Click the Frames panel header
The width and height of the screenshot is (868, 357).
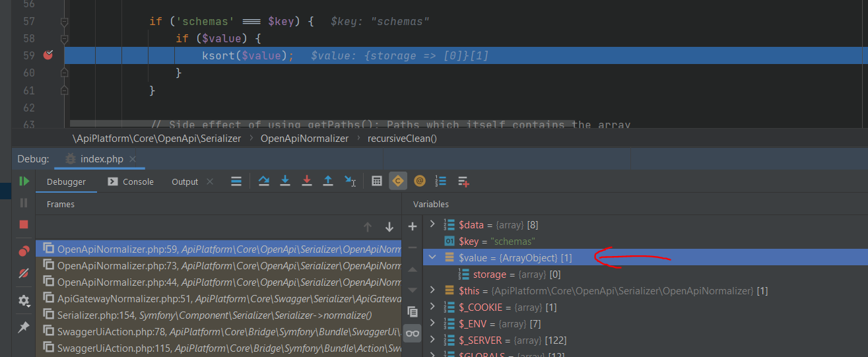pos(61,205)
